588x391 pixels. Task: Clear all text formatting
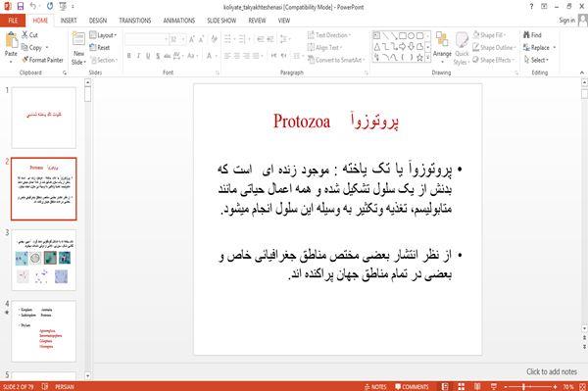(214, 39)
